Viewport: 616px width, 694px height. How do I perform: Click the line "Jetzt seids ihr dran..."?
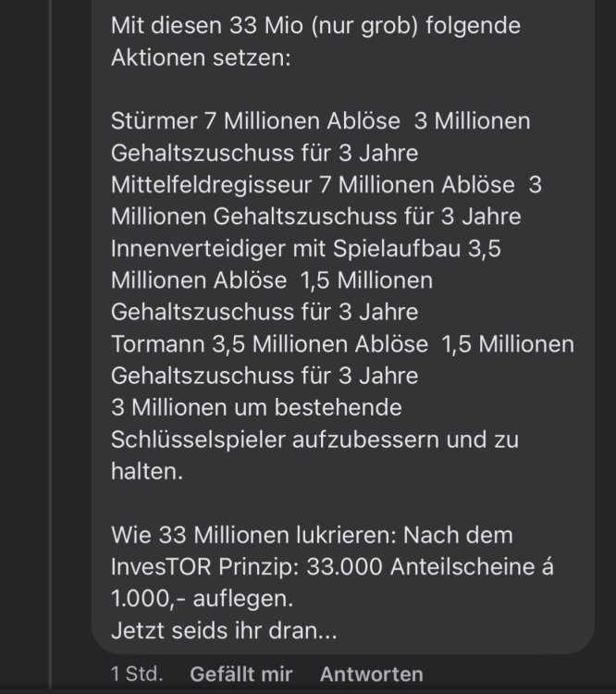coord(224,632)
